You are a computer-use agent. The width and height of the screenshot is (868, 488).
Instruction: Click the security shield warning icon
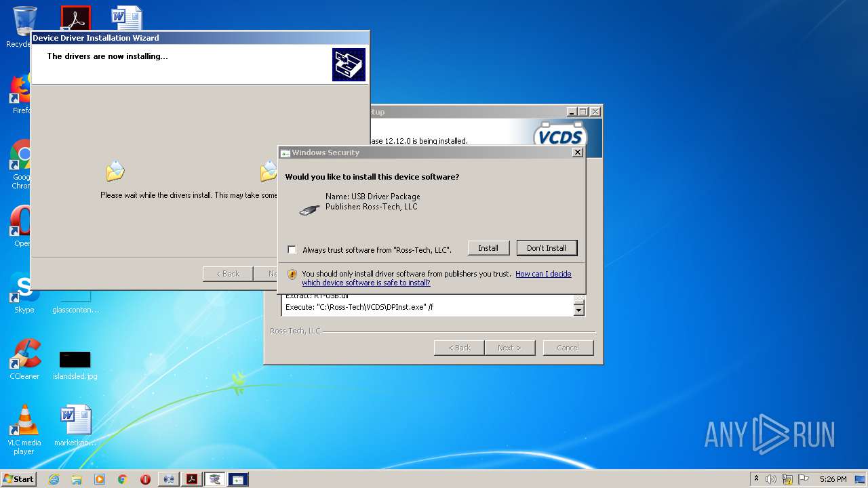(x=292, y=274)
